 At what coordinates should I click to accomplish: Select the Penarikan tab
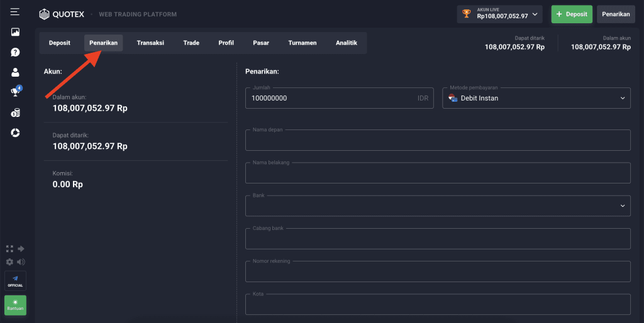pos(104,43)
